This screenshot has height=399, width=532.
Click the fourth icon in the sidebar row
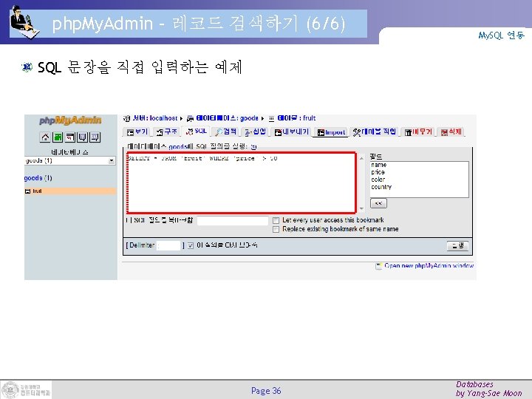(x=83, y=137)
